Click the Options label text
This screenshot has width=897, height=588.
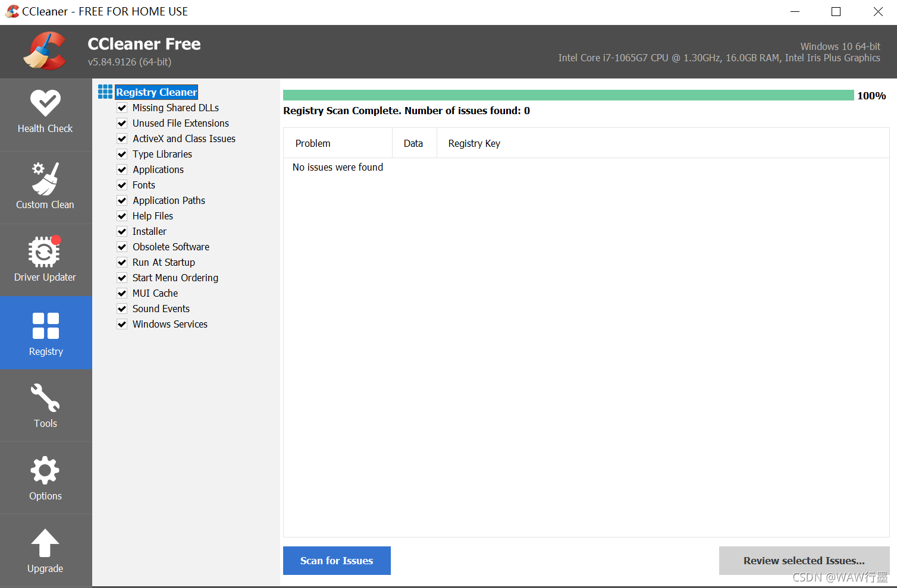[x=45, y=496]
